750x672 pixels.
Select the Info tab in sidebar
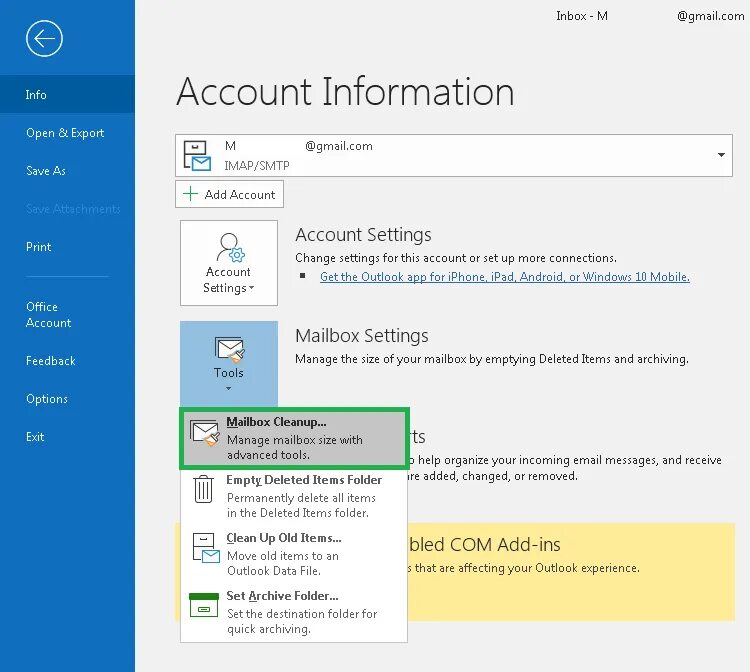click(x=67, y=94)
